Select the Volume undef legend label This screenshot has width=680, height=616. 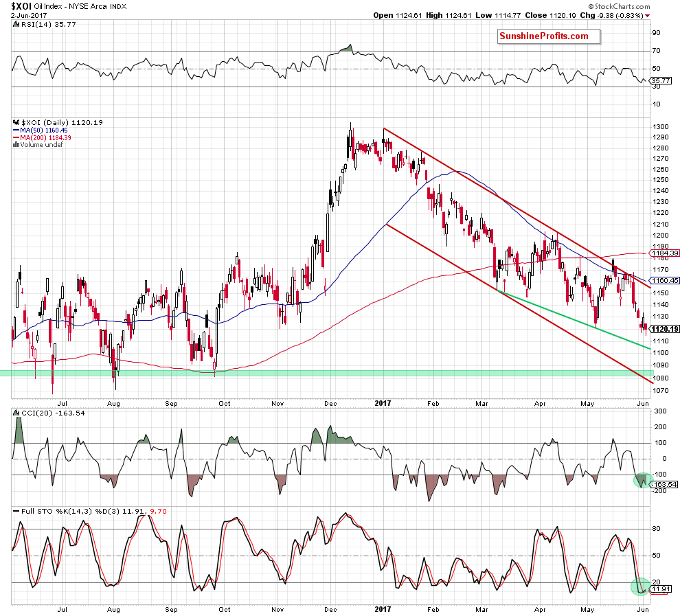(x=42, y=145)
